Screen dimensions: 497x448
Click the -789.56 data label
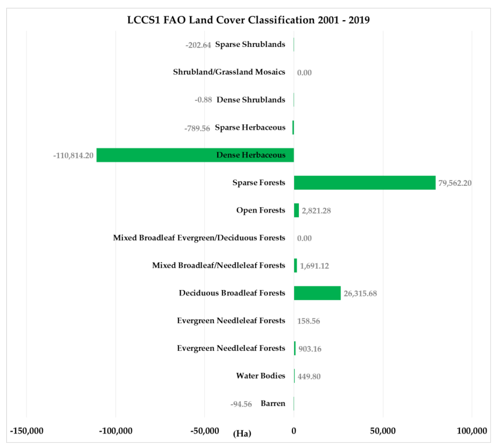coord(197,128)
